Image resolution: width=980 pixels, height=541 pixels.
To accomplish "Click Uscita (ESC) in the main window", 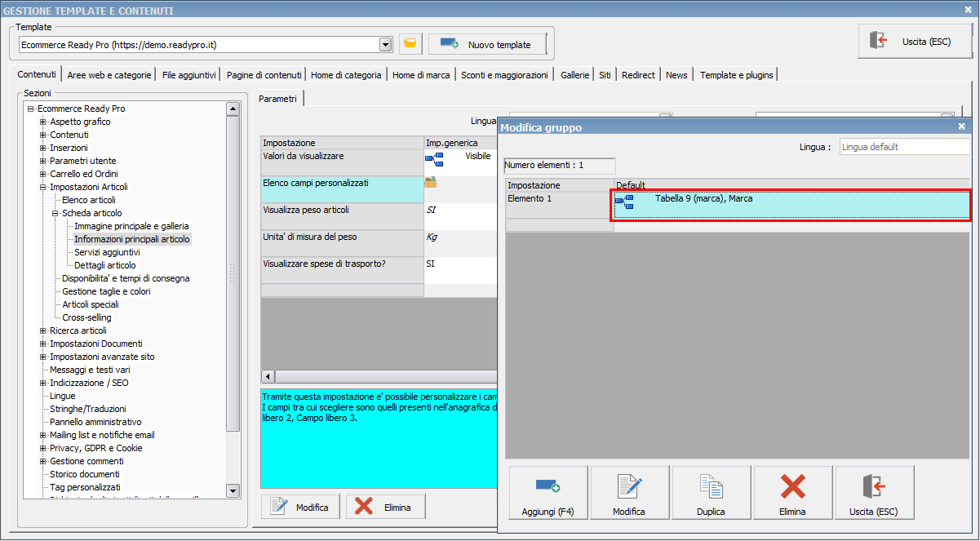I will tap(915, 41).
